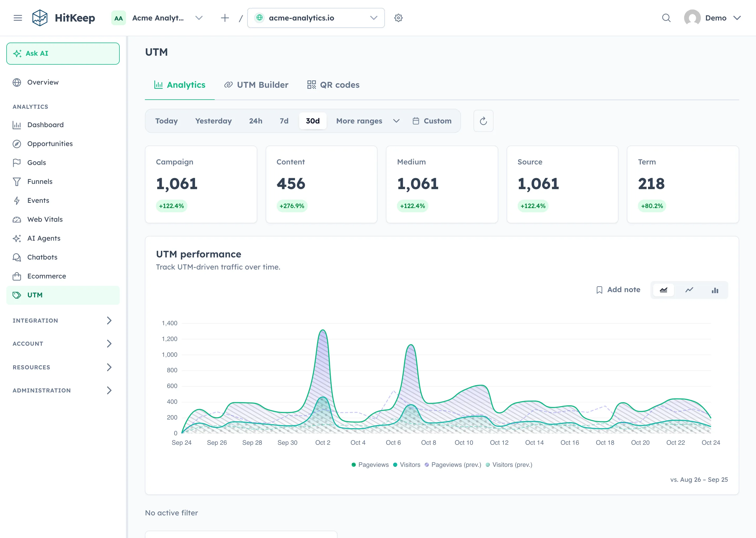Open Chatbots in the sidebar

pyautogui.click(x=63, y=257)
